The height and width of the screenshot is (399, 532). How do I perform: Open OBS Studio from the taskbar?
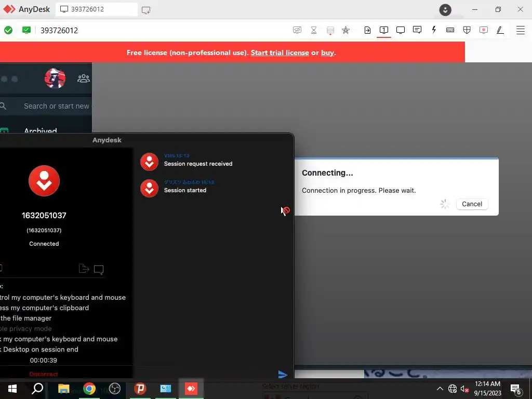(115, 389)
